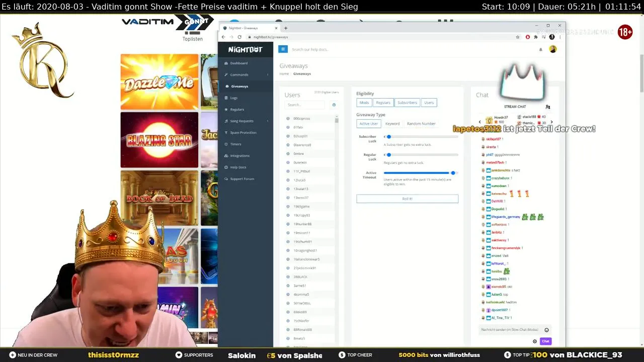
Task: Toggle Subscribers eligibility
Action: click(407, 103)
